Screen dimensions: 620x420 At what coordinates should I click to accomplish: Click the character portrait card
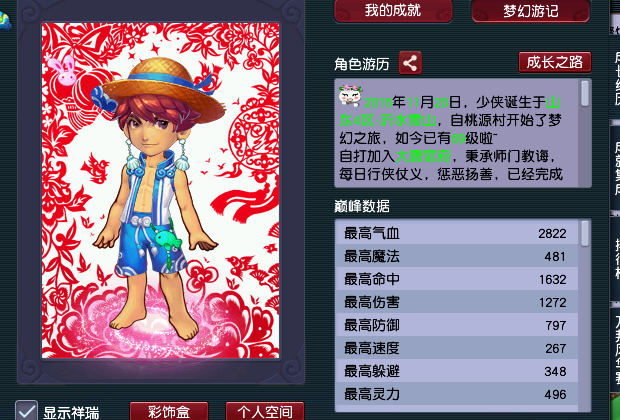(x=161, y=190)
